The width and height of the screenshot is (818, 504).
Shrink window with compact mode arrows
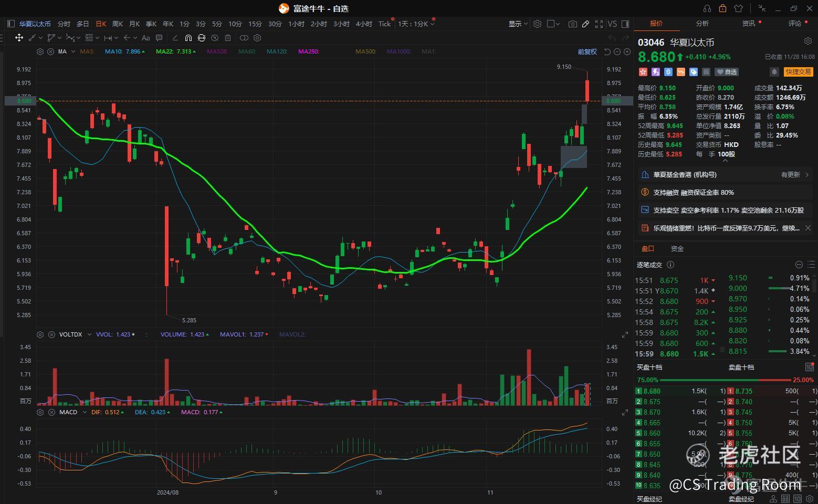pos(762,8)
